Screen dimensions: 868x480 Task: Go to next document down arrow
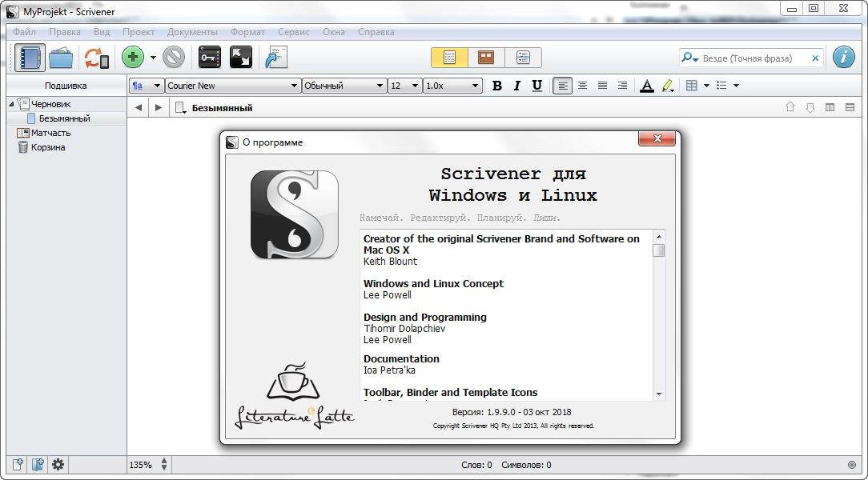click(810, 108)
